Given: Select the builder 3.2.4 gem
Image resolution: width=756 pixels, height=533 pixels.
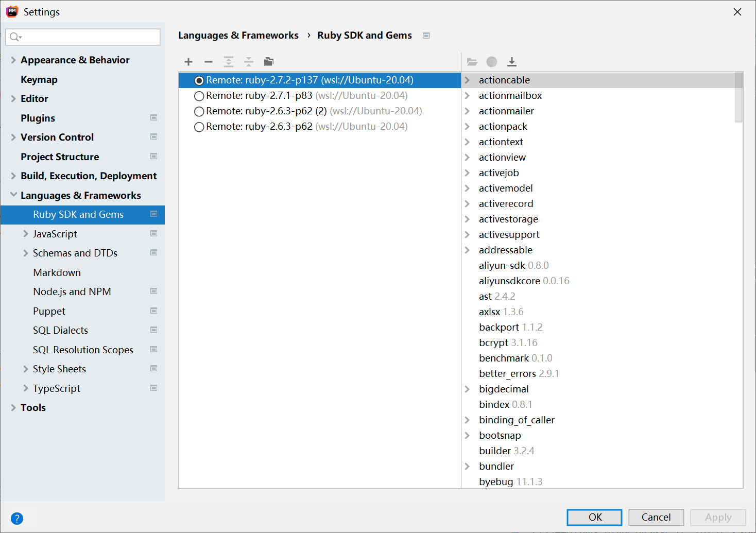Looking at the screenshot, I should [506, 451].
